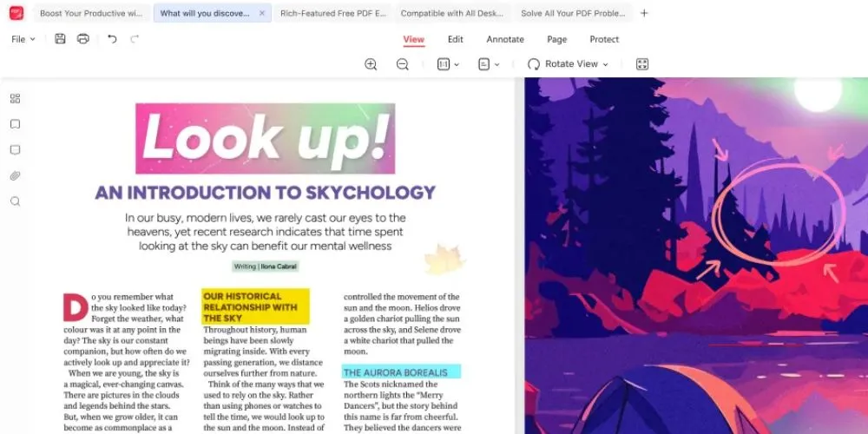This screenshot has height=434, width=868.
Task: Enter full screen mode
Action: (x=642, y=64)
